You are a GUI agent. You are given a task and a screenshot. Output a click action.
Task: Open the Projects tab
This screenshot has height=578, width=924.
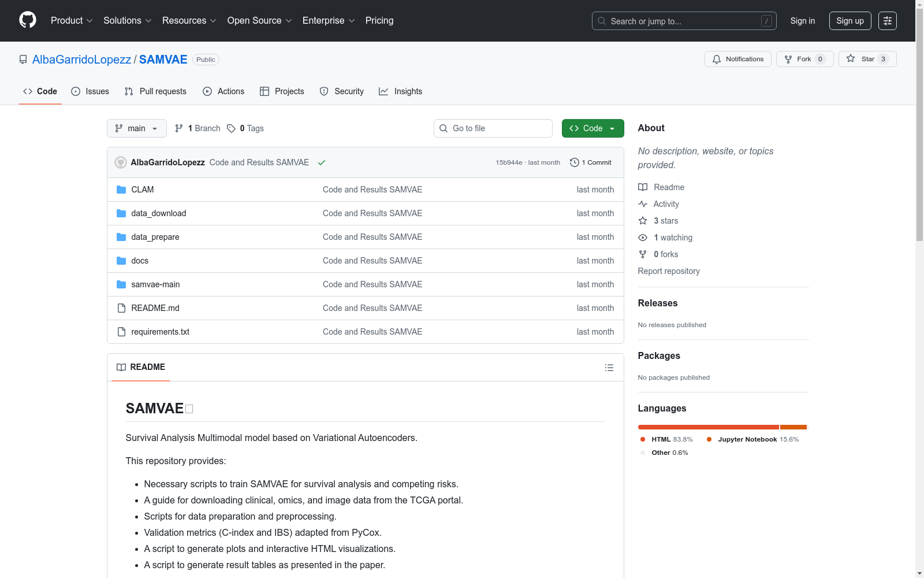(282, 91)
